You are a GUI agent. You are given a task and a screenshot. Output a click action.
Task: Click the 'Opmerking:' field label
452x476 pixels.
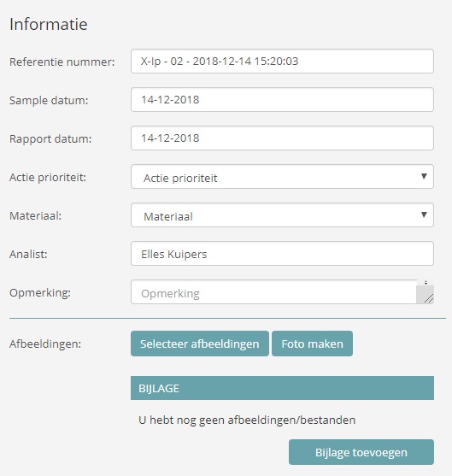[40, 293]
